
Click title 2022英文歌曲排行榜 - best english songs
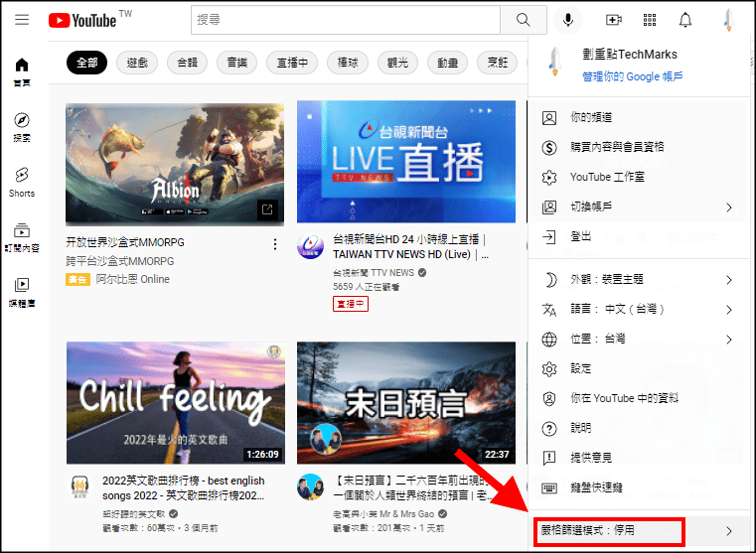[183, 487]
